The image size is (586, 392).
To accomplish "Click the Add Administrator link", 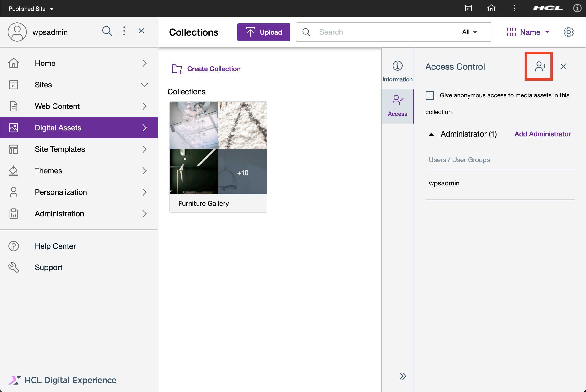I will click(542, 134).
